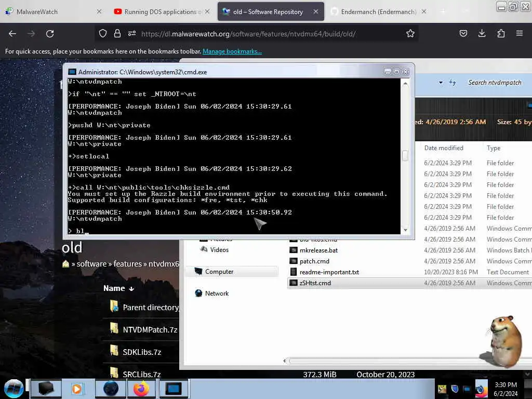Close the Endermanch tab
This screenshot has height=399, width=532.
point(424,11)
